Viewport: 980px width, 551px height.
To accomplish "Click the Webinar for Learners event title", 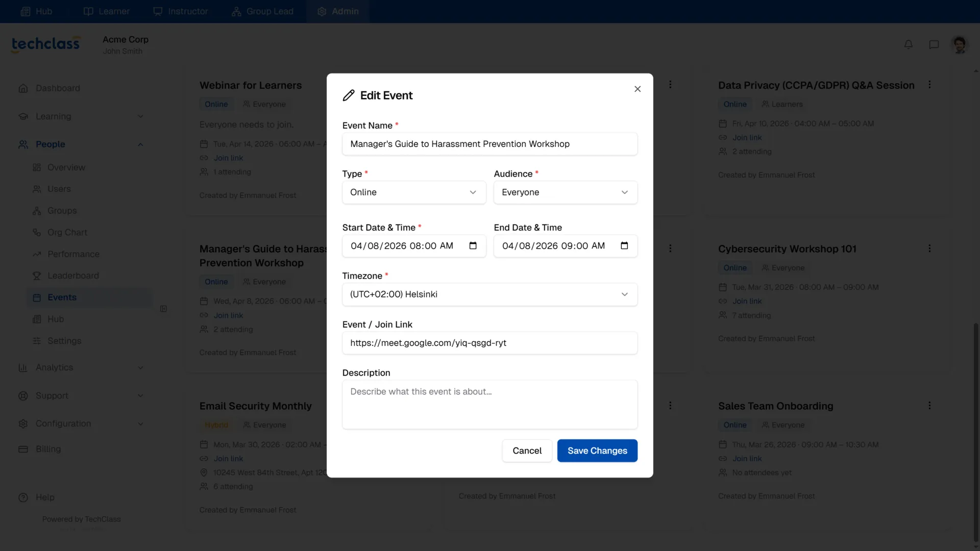I will (x=251, y=85).
